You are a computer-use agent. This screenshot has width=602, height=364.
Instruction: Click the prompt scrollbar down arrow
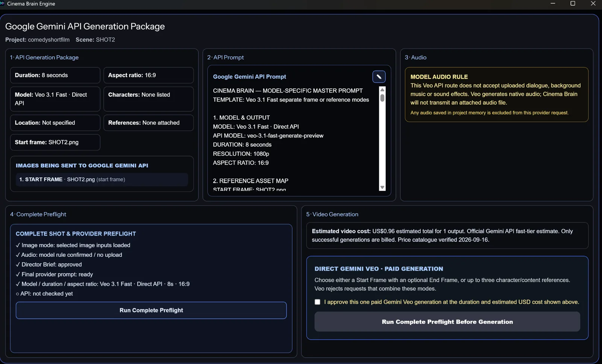coord(382,187)
